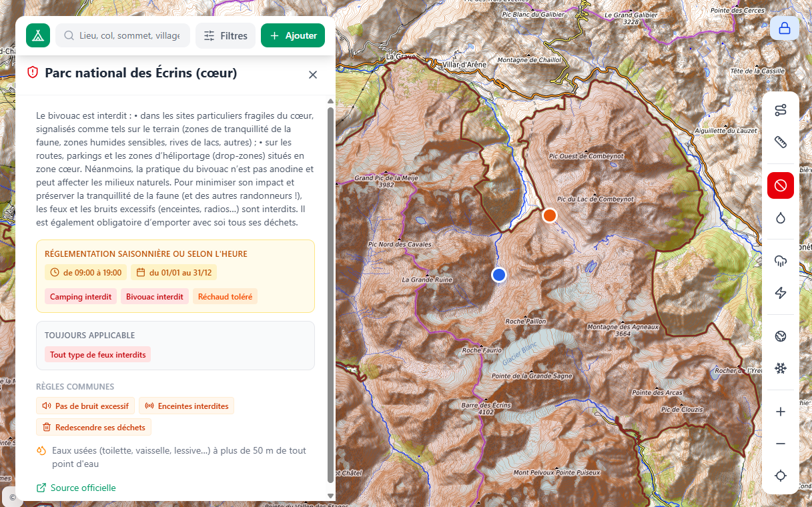Zoom in with the plus button
Screen dimensions: 812x507
pos(781,412)
